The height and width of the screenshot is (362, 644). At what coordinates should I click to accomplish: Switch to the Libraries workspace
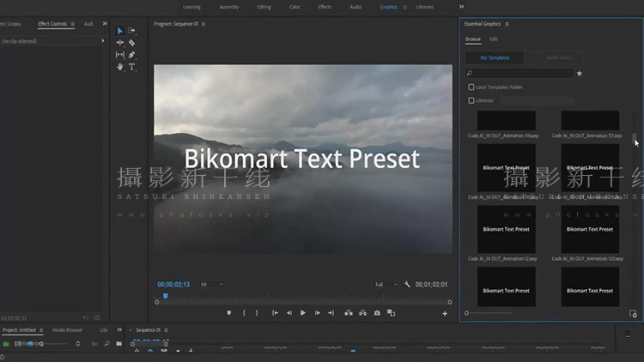(x=425, y=7)
